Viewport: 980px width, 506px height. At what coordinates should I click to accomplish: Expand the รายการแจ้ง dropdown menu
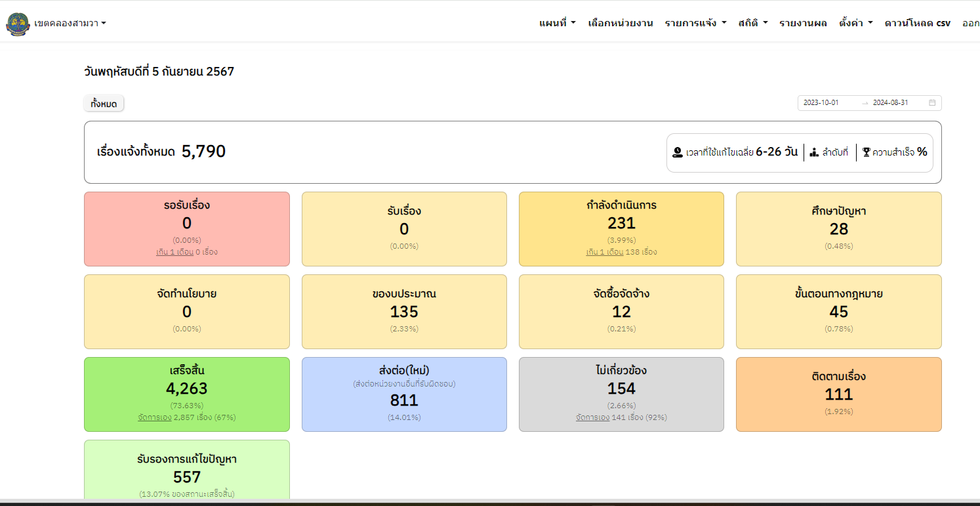click(x=695, y=23)
